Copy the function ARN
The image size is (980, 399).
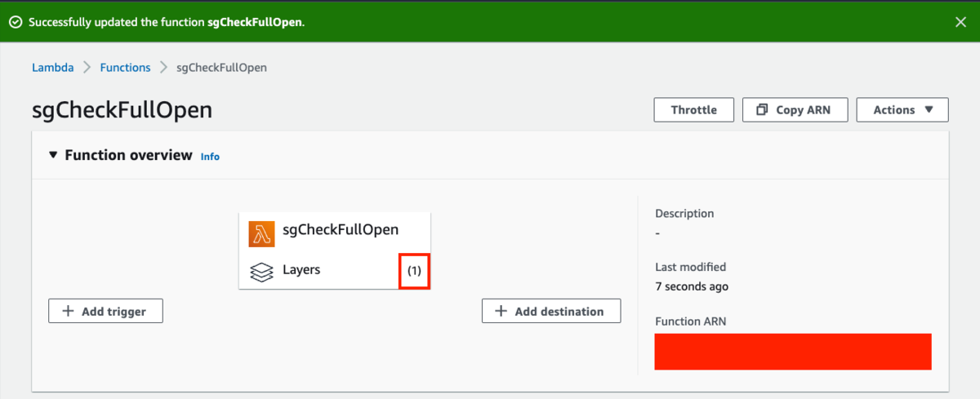coord(795,109)
